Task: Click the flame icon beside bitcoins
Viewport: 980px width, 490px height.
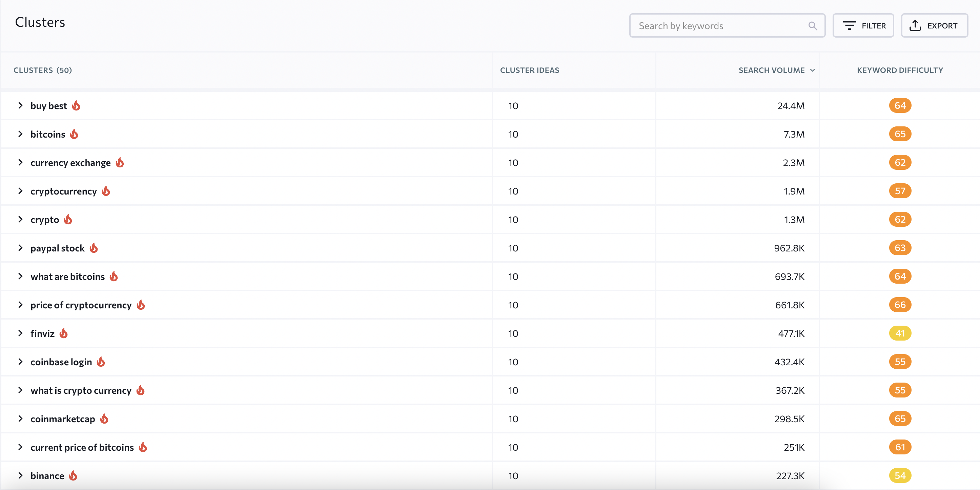Action: click(x=74, y=134)
